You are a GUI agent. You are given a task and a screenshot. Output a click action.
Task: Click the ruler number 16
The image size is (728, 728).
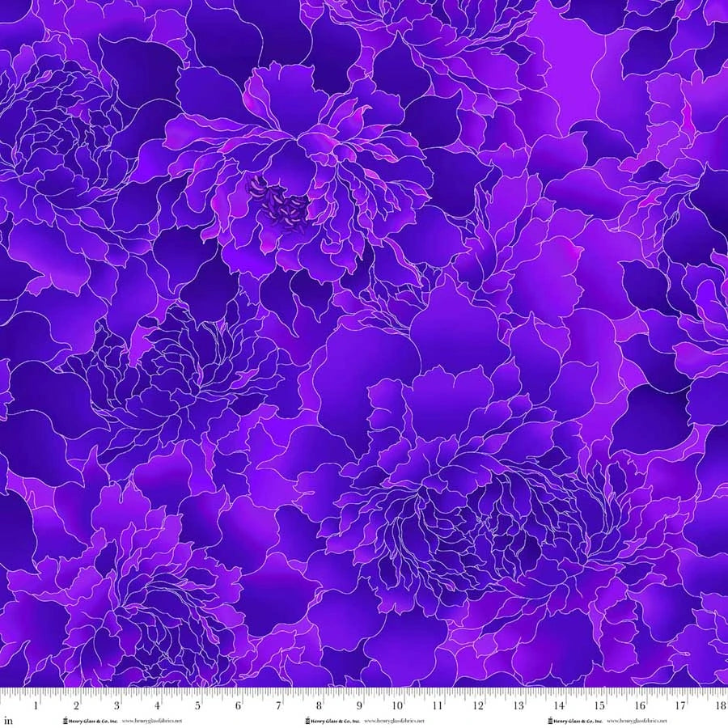(x=640, y=706)
